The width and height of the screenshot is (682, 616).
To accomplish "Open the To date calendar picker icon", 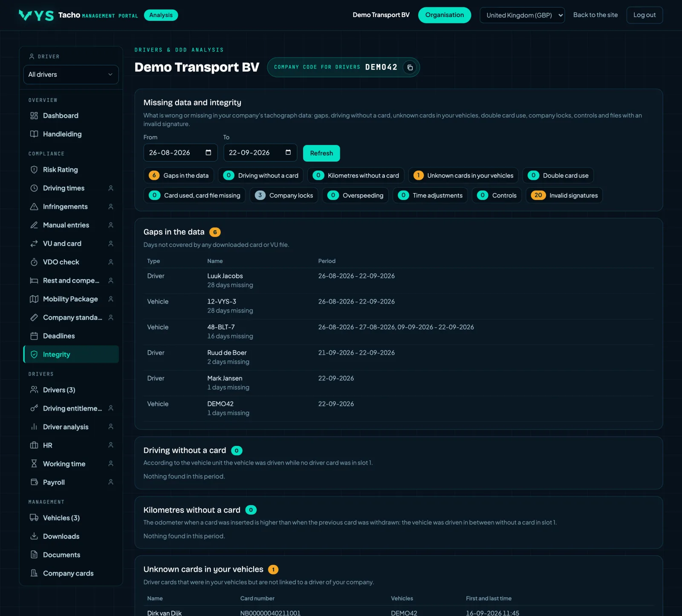I will pyautogui.click(x=288, y=153).
